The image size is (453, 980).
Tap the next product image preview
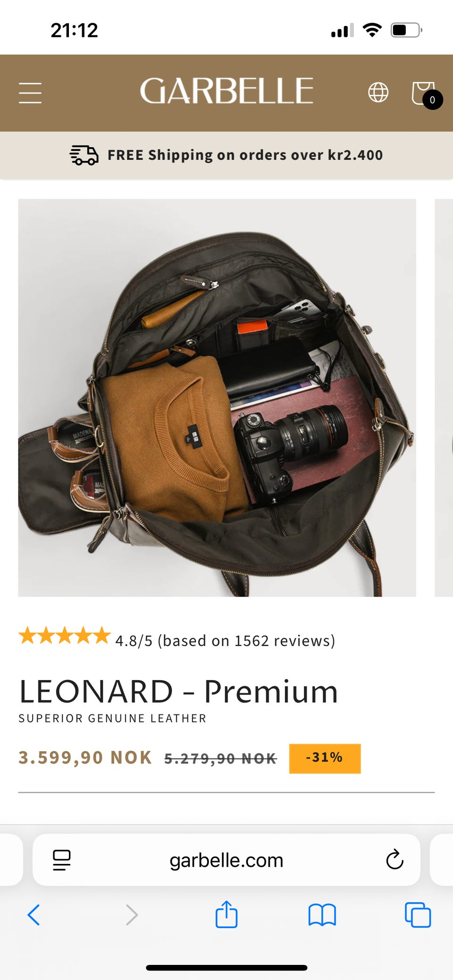pyautogui.click(x=444, y=398)
